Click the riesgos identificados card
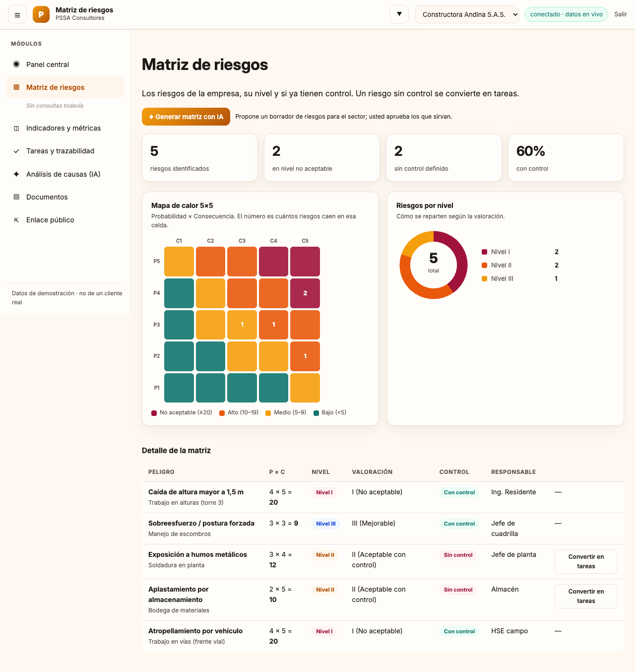This screenshot has width=635, height=672. click(200, 158)
